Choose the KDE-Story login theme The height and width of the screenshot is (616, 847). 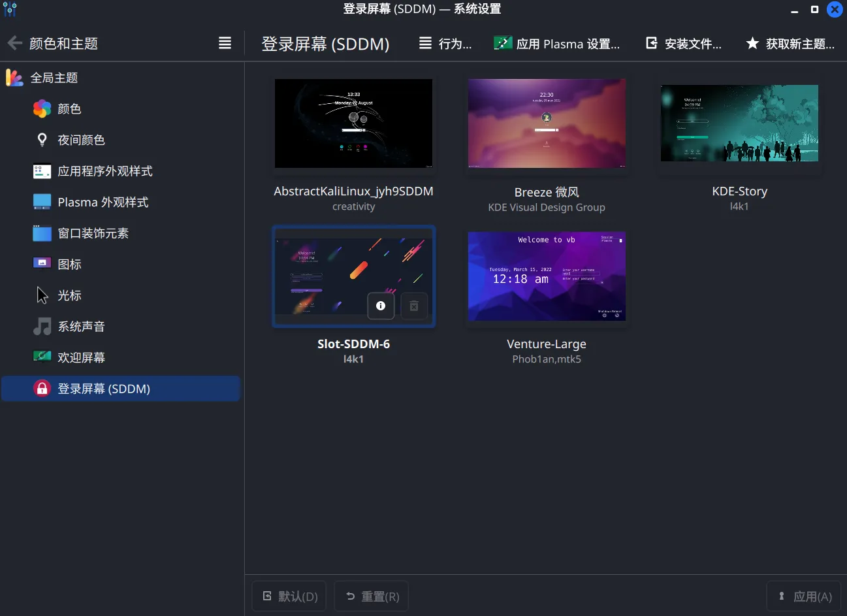(x=739, y=123)
